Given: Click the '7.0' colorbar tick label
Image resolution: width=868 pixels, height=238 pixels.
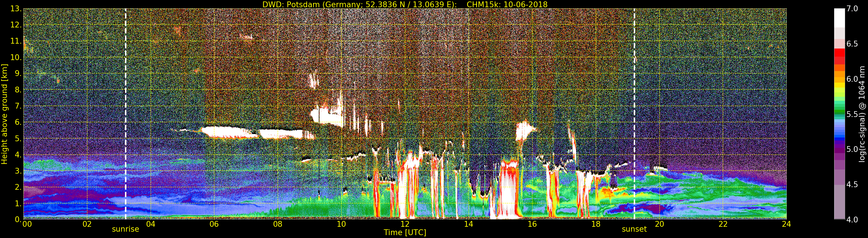Looking at the screenshot, I should (852, 9).
